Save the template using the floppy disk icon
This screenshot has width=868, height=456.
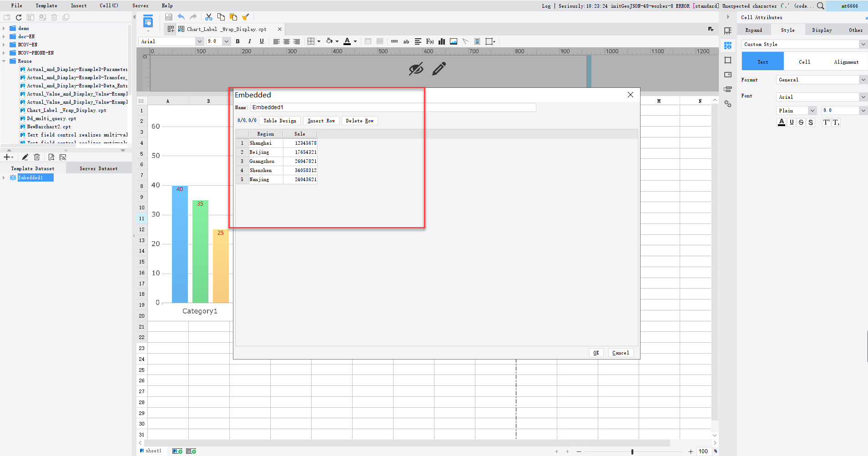(x=168, y=17)
